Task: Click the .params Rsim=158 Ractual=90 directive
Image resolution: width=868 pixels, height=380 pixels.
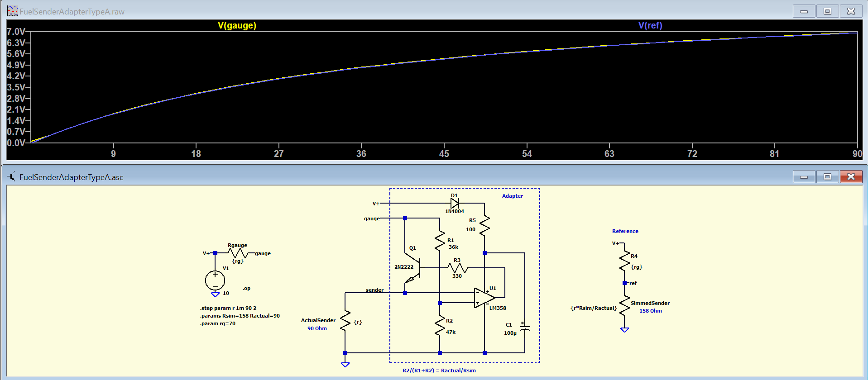Action: click(240, 316)
